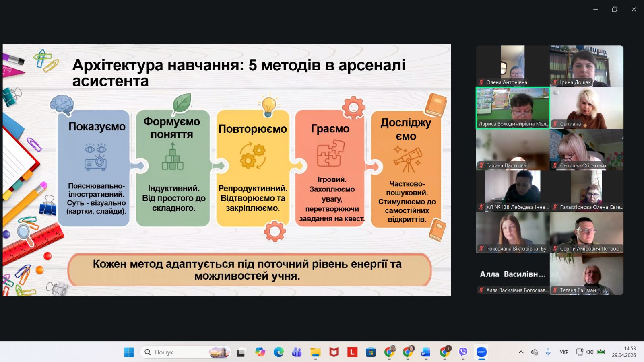Open the clock and date calendar flyout
Image resolution: width=644 pixels, height=362 pixels.
(624, 352)
